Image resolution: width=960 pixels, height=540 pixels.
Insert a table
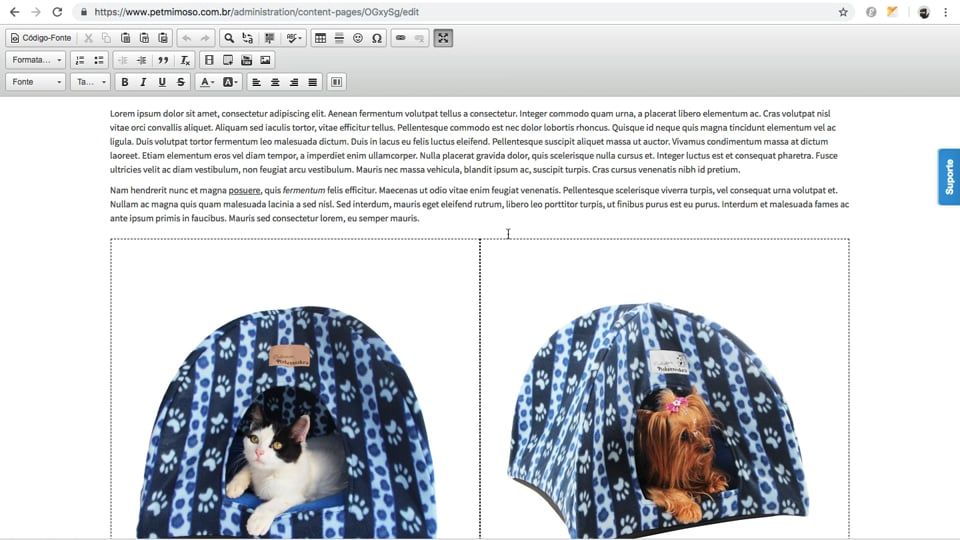(320, 38)
